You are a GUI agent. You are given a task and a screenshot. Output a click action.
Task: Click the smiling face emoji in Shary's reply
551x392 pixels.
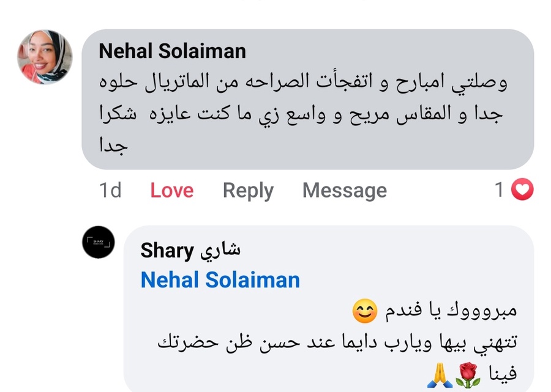coord(364,312)
